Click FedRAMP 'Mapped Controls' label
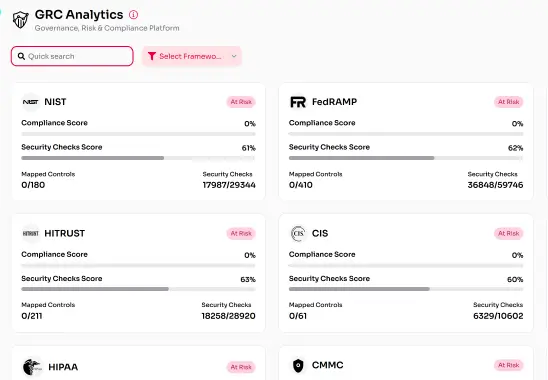This screenshot has width=548, height=380. click(316, 174)
